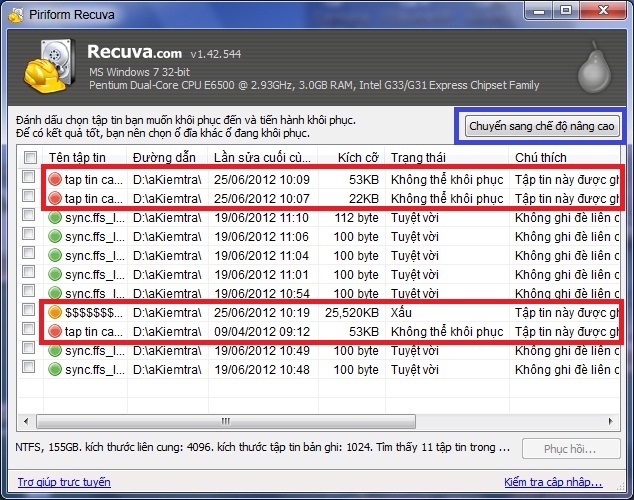Tick the checkbox for the 19/06/2012 11:10 file
Screen dimensions: 634x500
(x=28, y=215)
